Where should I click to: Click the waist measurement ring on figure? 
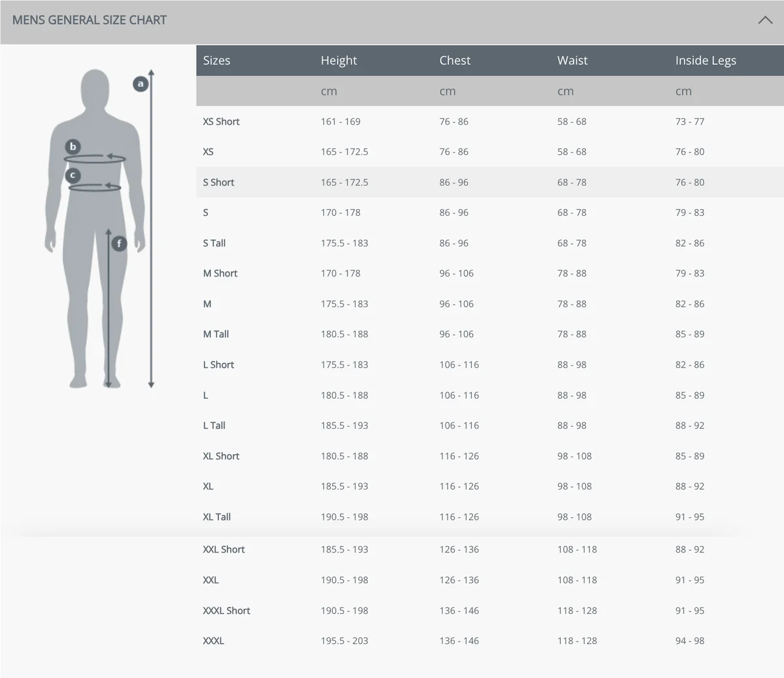(95, 188)
